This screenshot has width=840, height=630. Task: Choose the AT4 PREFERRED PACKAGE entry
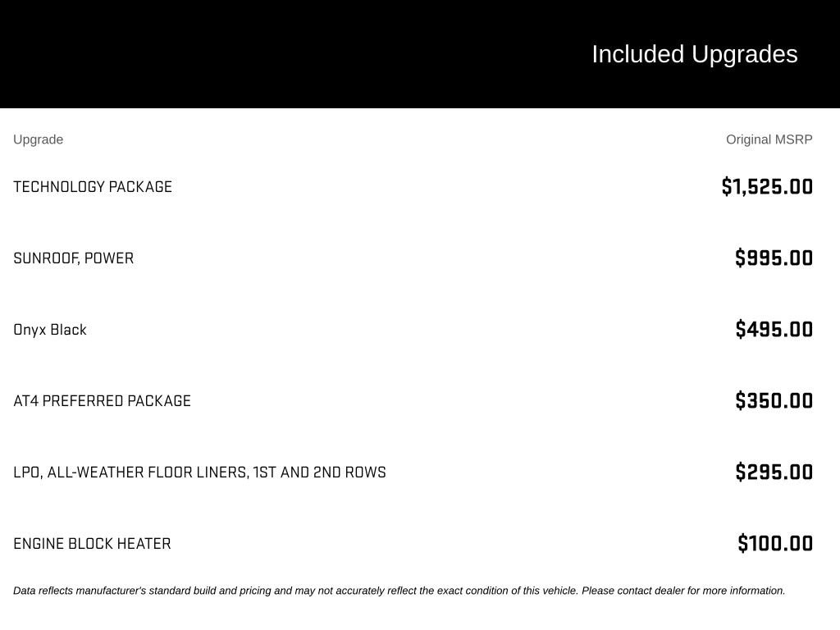(103, 400)
